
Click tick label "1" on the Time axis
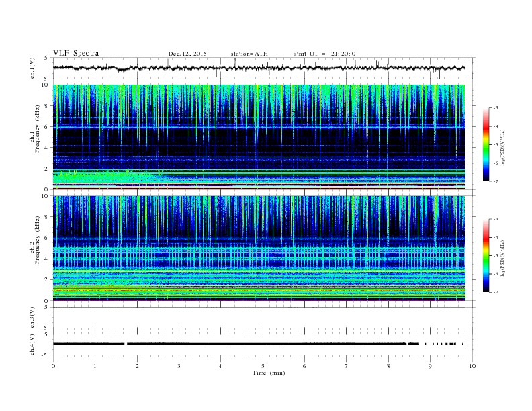(x=95, y=366)
